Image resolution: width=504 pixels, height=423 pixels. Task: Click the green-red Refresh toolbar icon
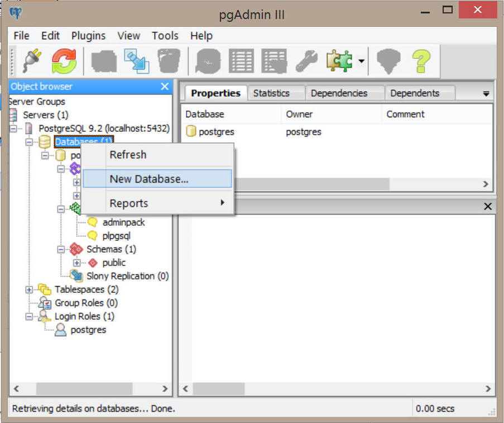click(x=64, y=60)
